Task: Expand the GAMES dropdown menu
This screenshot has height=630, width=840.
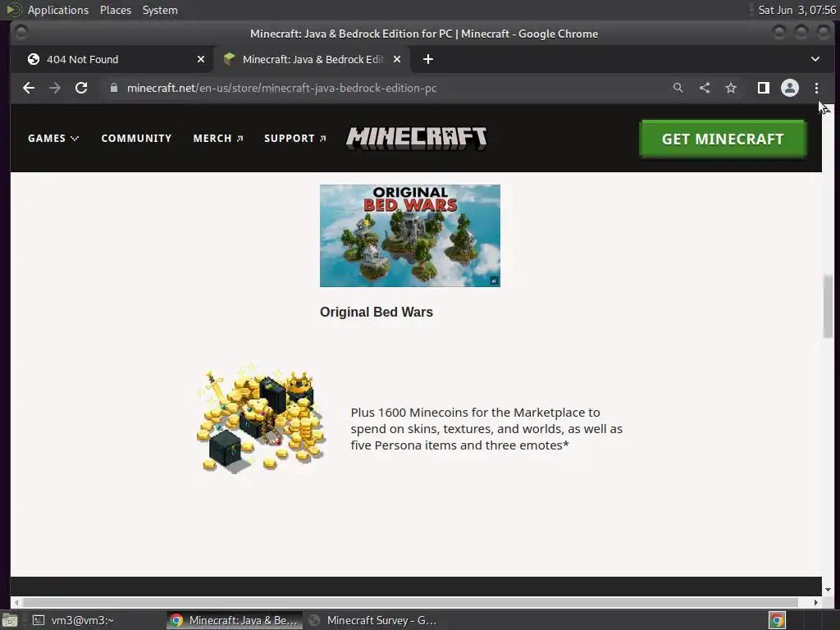Action: click(53, 138)
